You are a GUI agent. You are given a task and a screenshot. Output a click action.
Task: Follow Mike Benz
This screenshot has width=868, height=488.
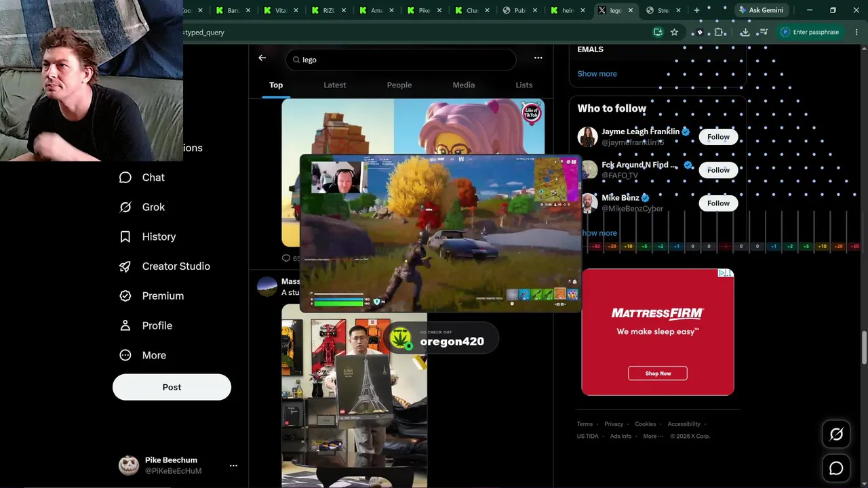pos(718,203)
